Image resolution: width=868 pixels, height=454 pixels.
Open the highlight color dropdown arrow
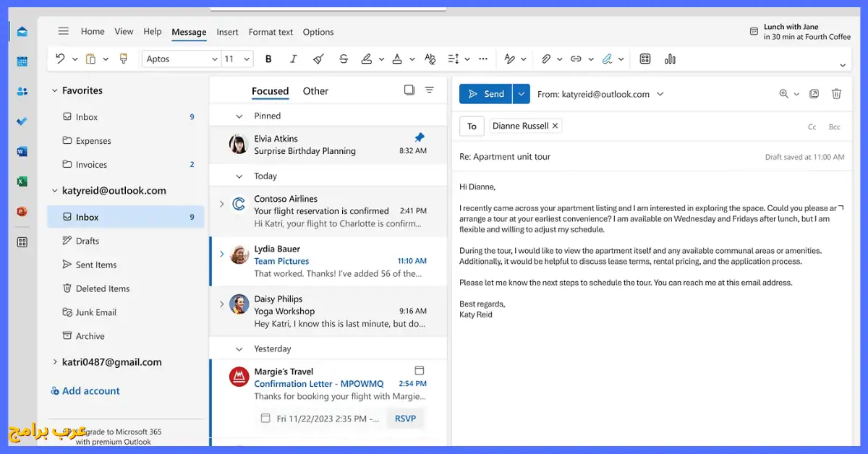click(381, 59)
